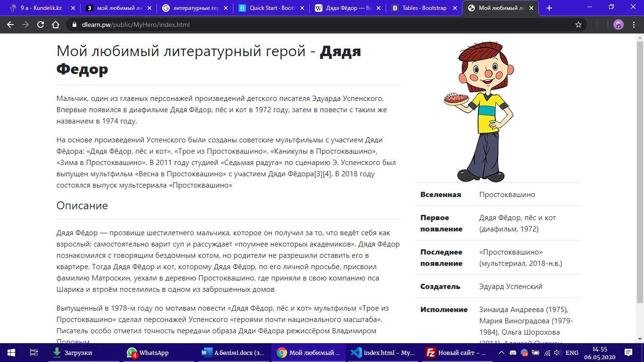
Task: Click the Описание section heading
Action: [x=82, y=206]
